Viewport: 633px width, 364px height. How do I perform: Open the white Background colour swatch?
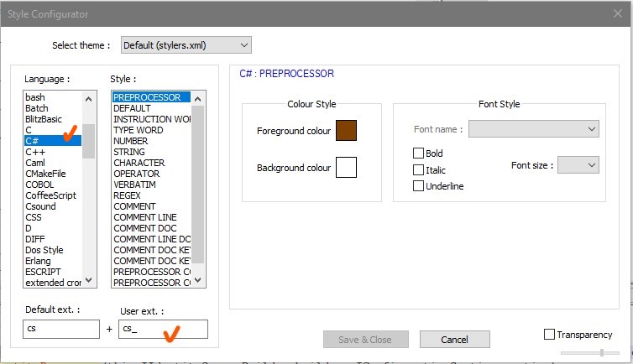tap(346, 168)
